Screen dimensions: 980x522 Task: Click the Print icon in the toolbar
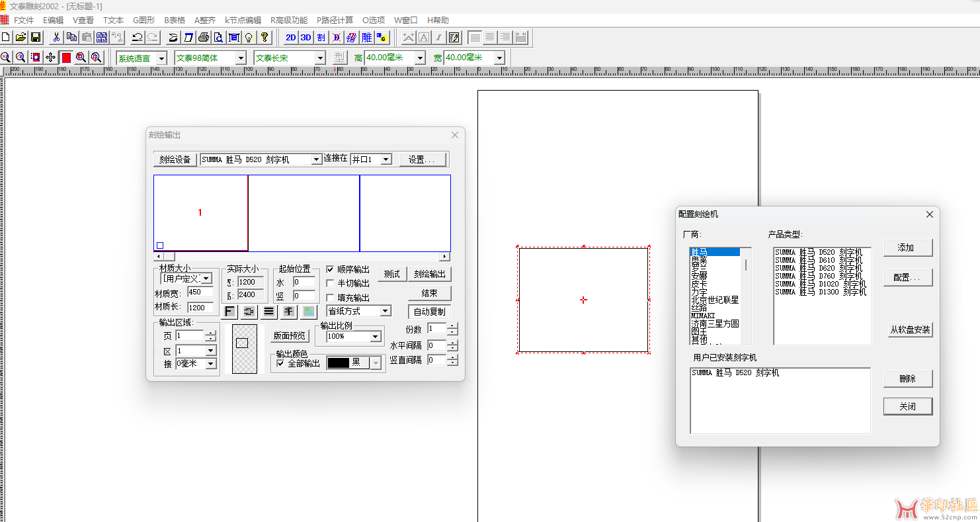click(204, 37)
